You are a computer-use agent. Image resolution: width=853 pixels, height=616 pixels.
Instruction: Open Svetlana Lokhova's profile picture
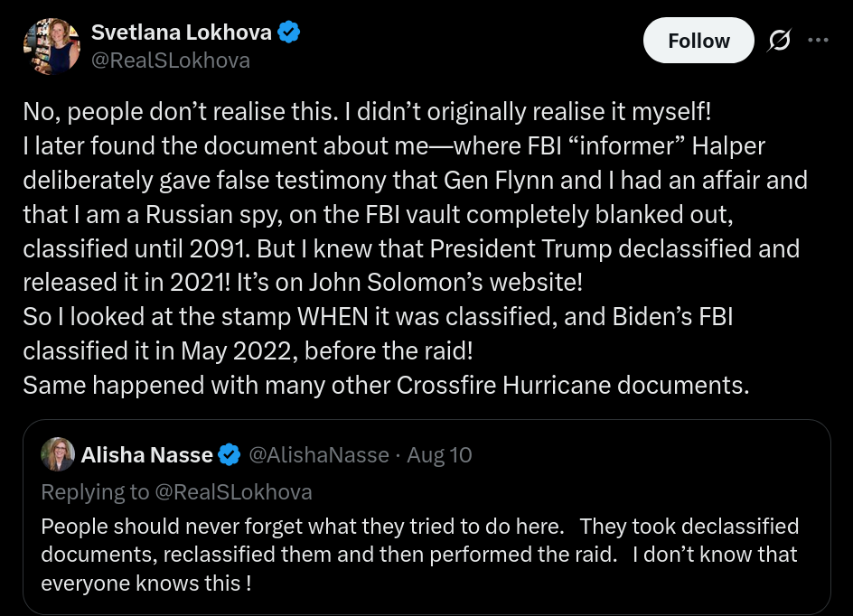click(x=52, y=46)
